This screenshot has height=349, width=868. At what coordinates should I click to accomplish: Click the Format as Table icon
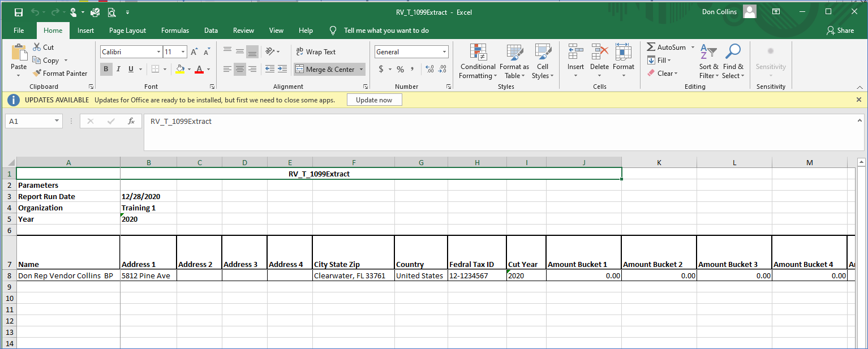pyautogui.click(x=514, y=53)
